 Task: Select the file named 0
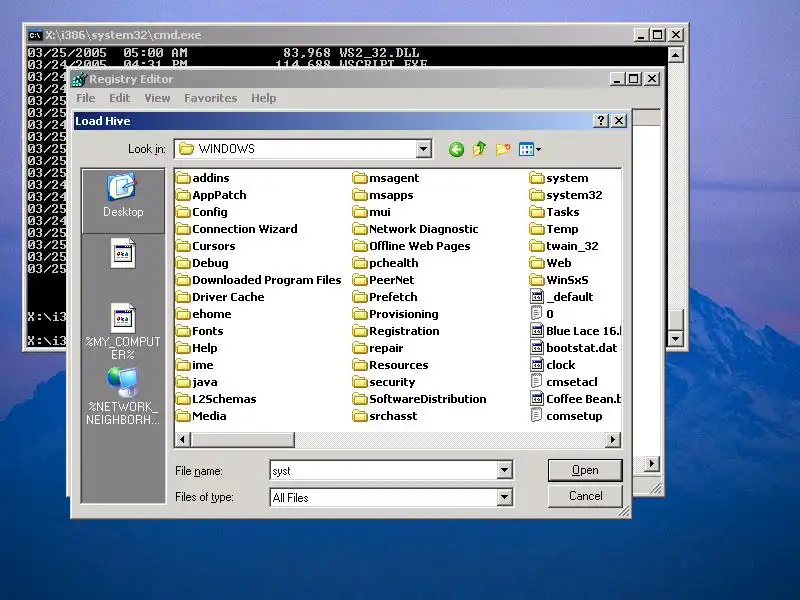542,314
